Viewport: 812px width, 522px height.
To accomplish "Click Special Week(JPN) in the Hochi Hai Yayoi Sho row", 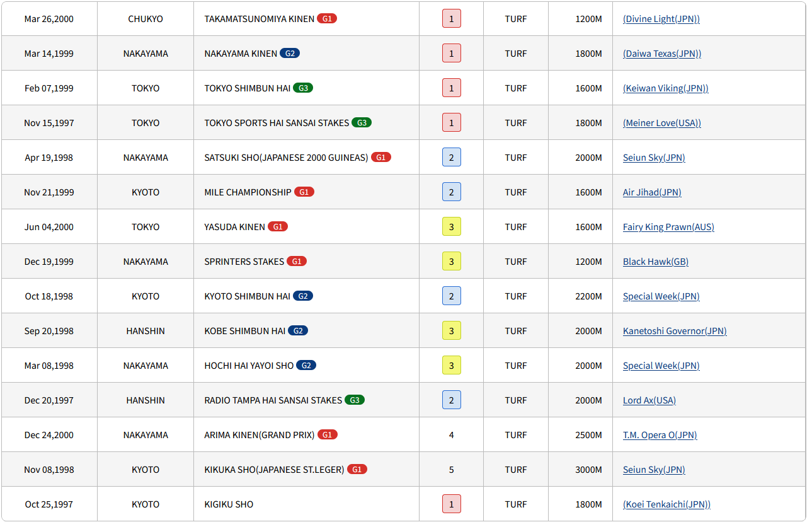I will [661, 366].
